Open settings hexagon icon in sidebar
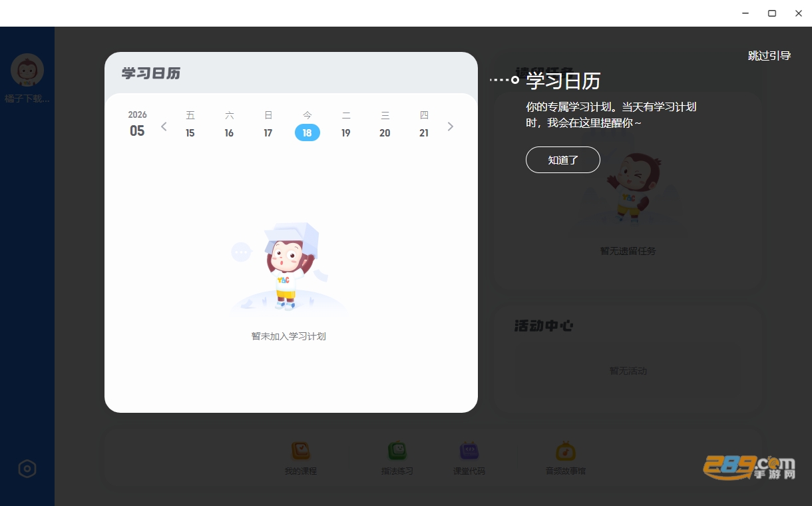812x506 pixels. [x=27, y=469]
